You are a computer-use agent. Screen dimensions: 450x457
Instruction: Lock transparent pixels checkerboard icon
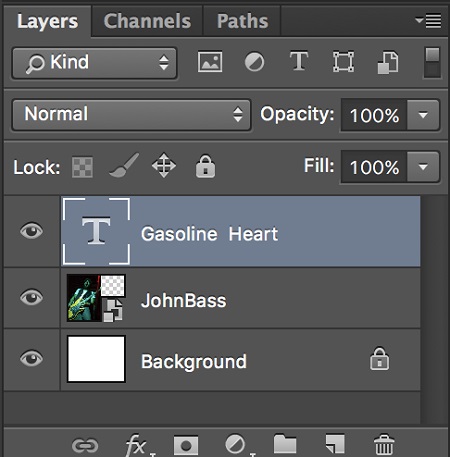82,167
